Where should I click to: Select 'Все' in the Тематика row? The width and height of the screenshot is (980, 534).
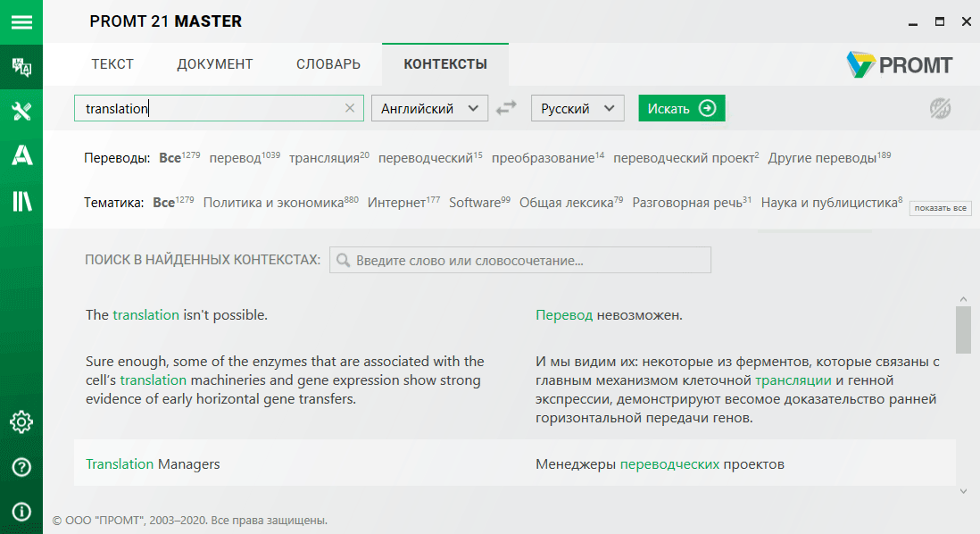pyautogui.click(x=173, y=202)
